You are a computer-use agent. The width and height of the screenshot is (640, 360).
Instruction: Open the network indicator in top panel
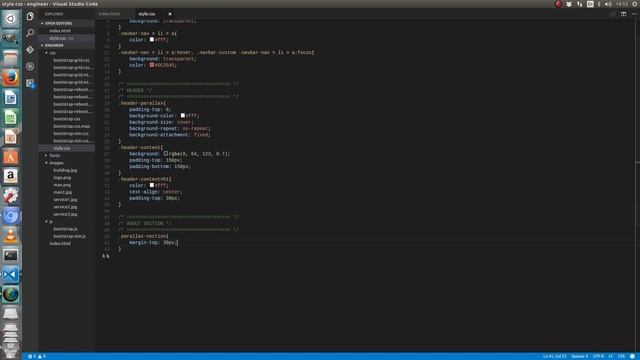[x=580, y=4]
